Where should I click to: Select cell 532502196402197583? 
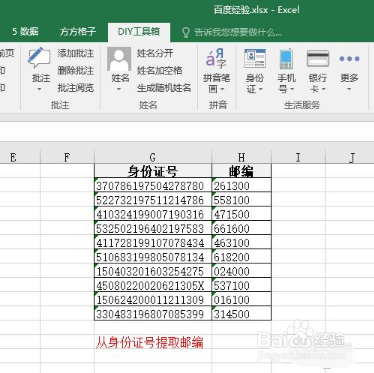pos(153,228)
